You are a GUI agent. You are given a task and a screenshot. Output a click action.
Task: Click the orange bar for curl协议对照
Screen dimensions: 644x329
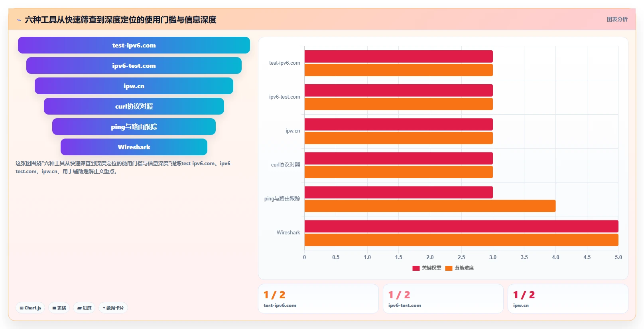point(399,172)
